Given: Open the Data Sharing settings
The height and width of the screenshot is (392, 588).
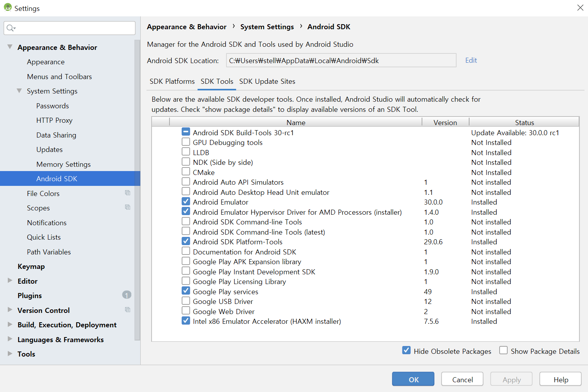Looking at the screenshot, I should pyautogui.click(x=56, y=135).
